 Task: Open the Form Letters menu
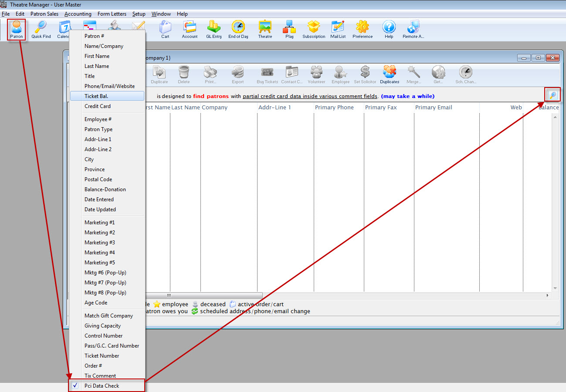(x=112, y=14)
